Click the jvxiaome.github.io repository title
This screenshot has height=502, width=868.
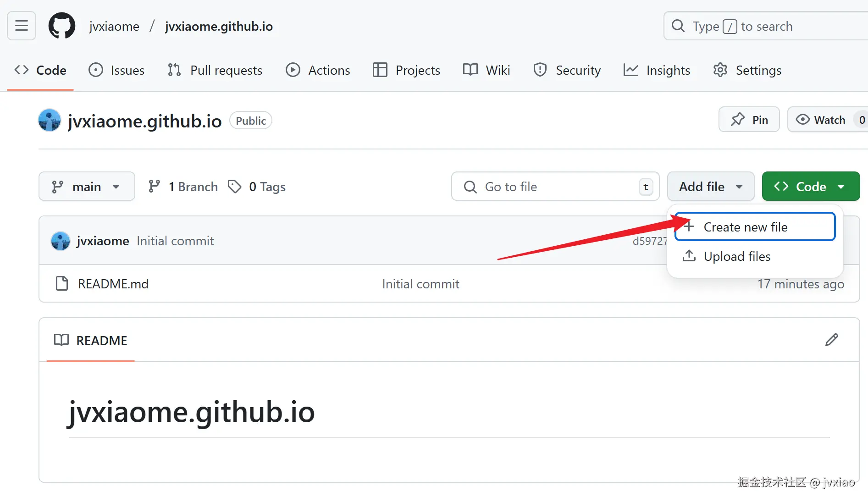[x=144, y=121]
